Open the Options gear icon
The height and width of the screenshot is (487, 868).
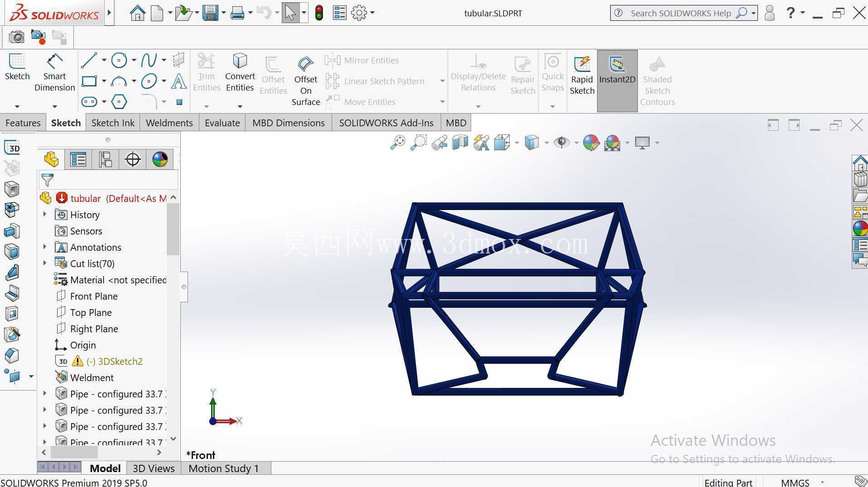click(359, 13)
